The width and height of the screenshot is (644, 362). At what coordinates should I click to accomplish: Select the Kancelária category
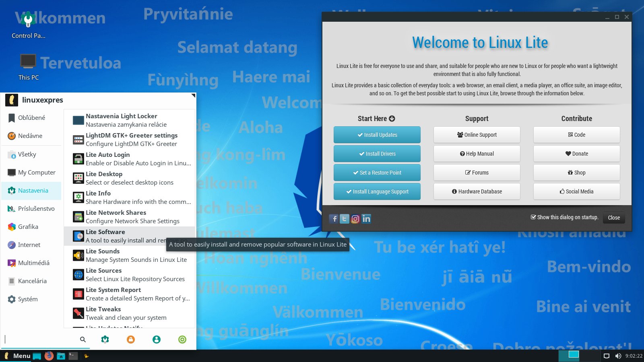pyautogui.click(x=31, y=281)
